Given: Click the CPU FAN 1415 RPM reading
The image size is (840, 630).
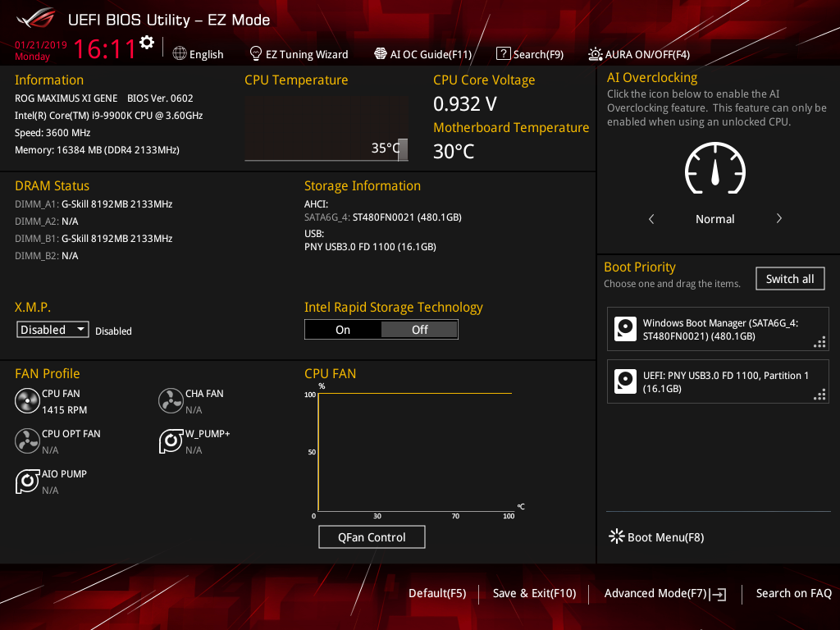Looking at the screenshot, I should pos(64,410).
